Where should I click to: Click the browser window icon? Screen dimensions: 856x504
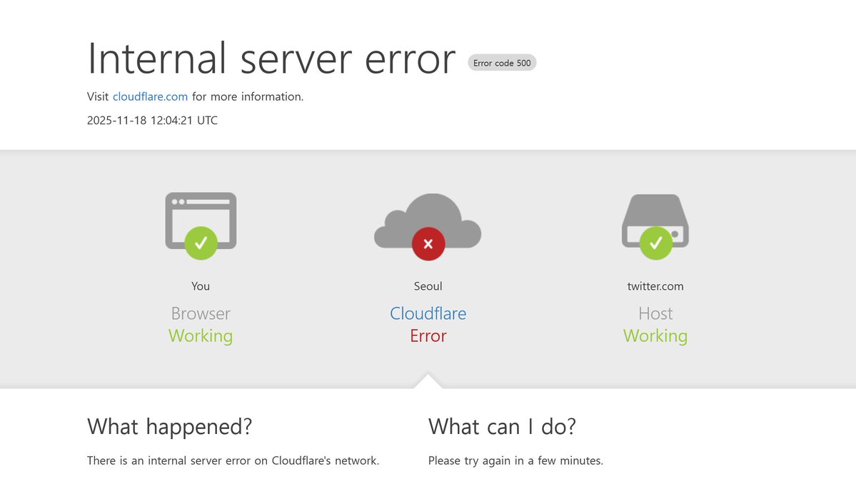click(x=201, y=220)
